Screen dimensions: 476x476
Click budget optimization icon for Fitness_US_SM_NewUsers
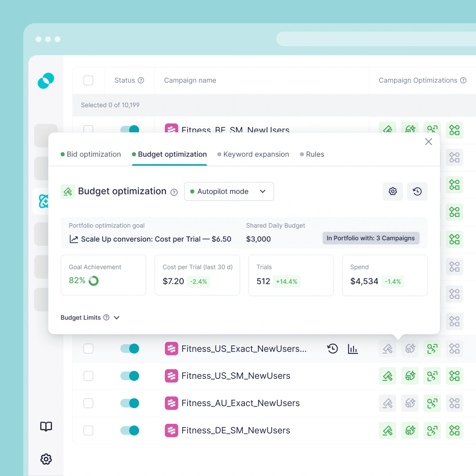tap(410, 376)
